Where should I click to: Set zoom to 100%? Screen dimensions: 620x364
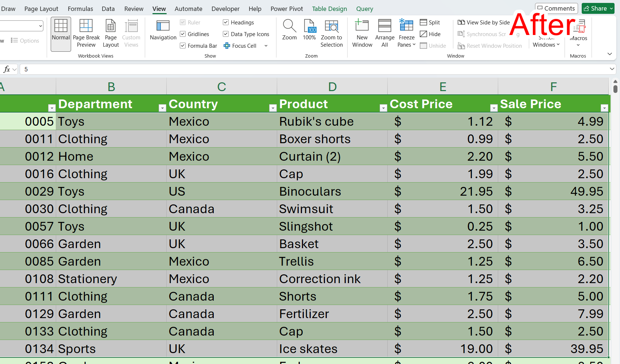[x=309, y=31]
